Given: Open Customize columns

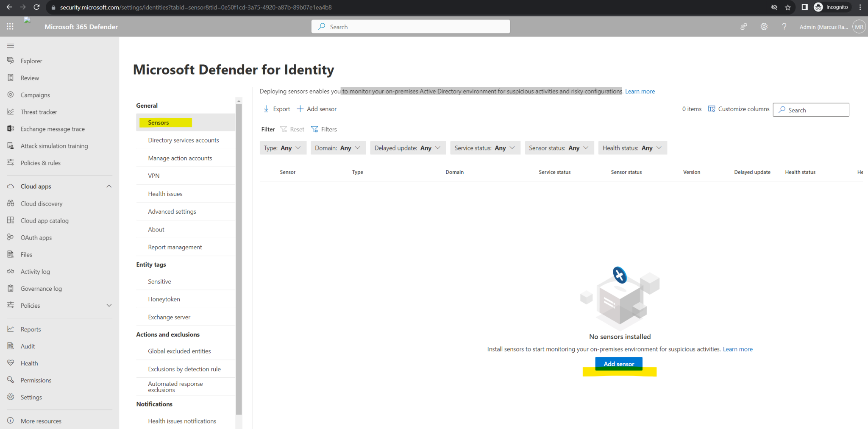Looking at the screenshot, I should 739,109.
